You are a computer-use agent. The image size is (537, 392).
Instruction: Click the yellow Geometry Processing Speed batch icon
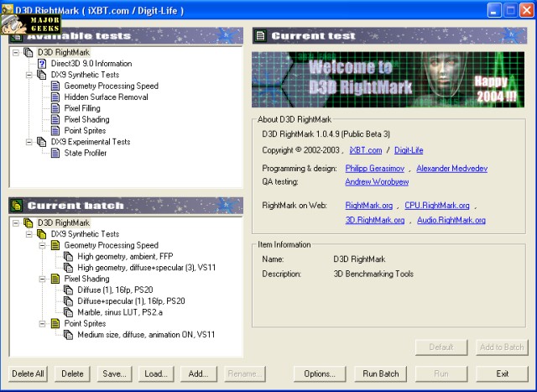coord(55,246)
